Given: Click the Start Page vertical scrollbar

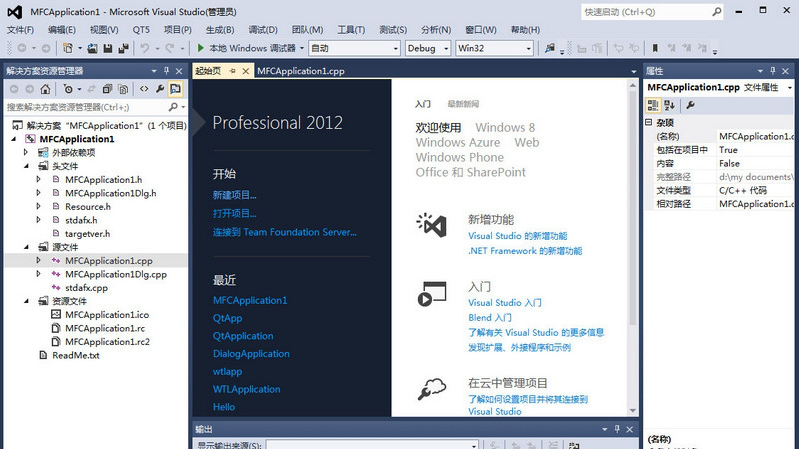Looking at the screenshot, I should [x=633, y=248].
